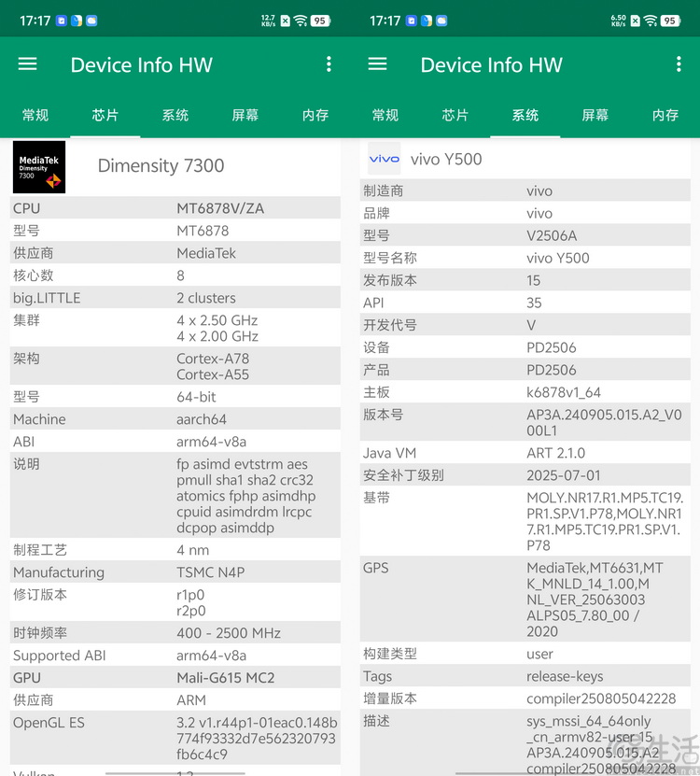700x776 pixels.
Task: Switch to 常规 tab in left screen
Action: 35,115
